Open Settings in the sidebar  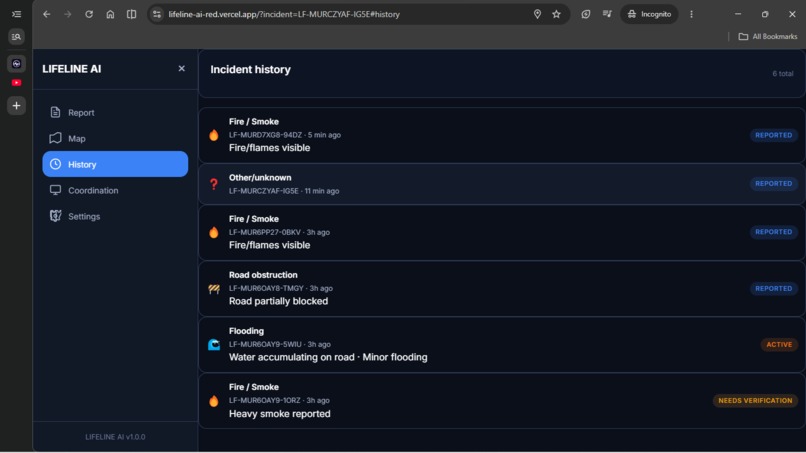[x=115, y=216]
